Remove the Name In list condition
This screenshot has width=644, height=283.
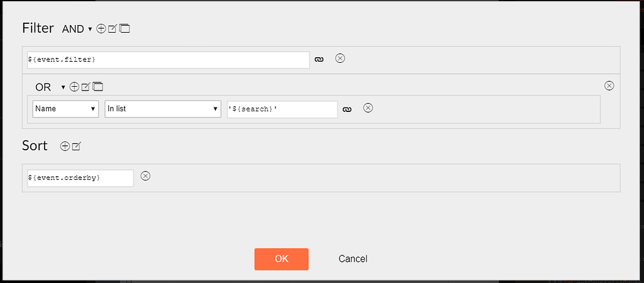tap(369, 108)
